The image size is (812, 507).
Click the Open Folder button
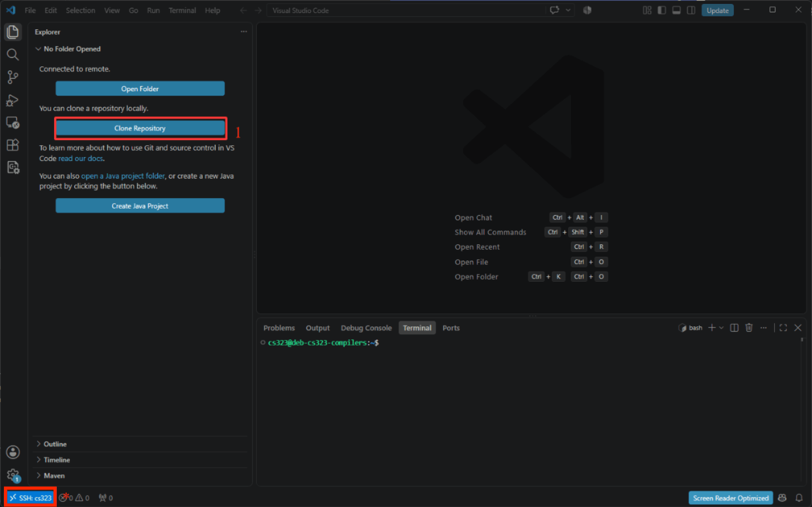pos(140,89)
